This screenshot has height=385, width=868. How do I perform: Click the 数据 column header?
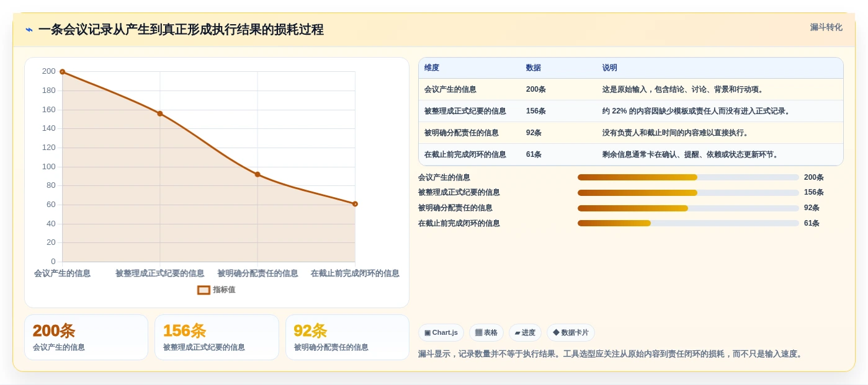click(x=533, y=68)
